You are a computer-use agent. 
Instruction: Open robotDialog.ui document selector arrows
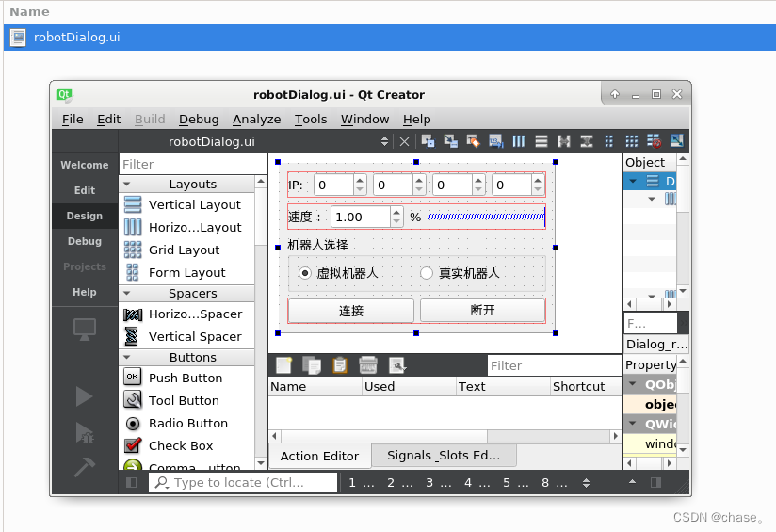384,141
